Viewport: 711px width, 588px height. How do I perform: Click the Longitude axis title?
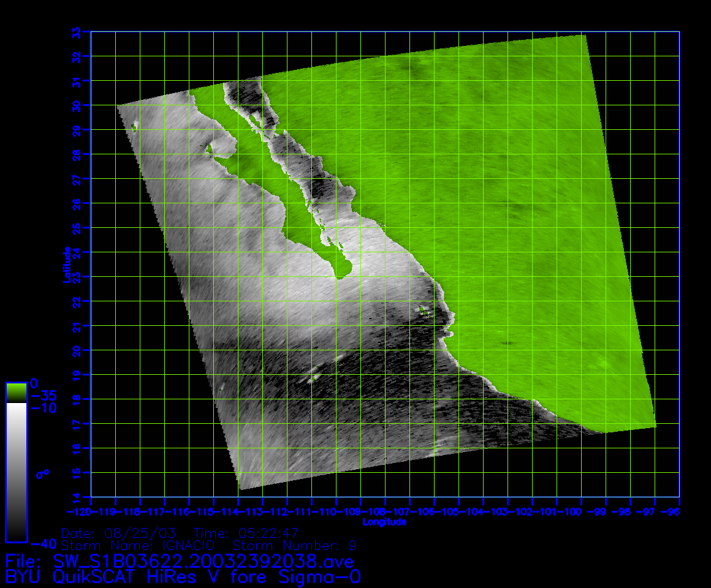[x=384, y=522]
